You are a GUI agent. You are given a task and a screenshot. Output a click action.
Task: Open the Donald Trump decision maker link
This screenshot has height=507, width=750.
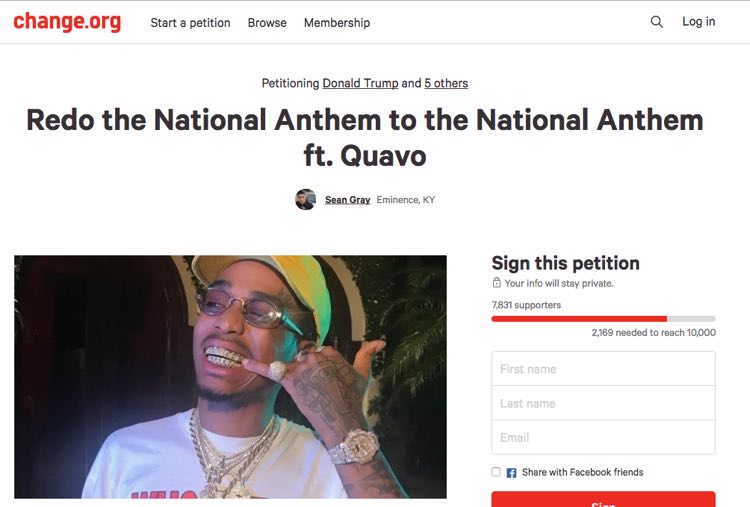click(x=360, y=83)
